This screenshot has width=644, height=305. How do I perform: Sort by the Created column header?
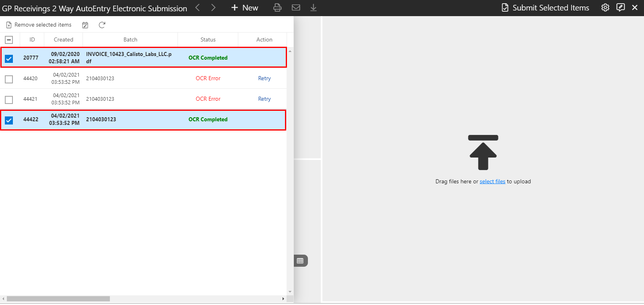point(64,39)
